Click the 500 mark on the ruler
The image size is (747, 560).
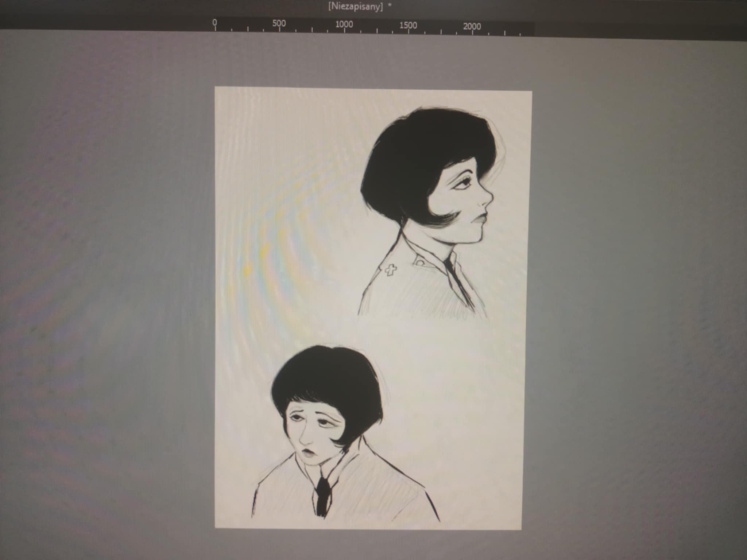279,24
